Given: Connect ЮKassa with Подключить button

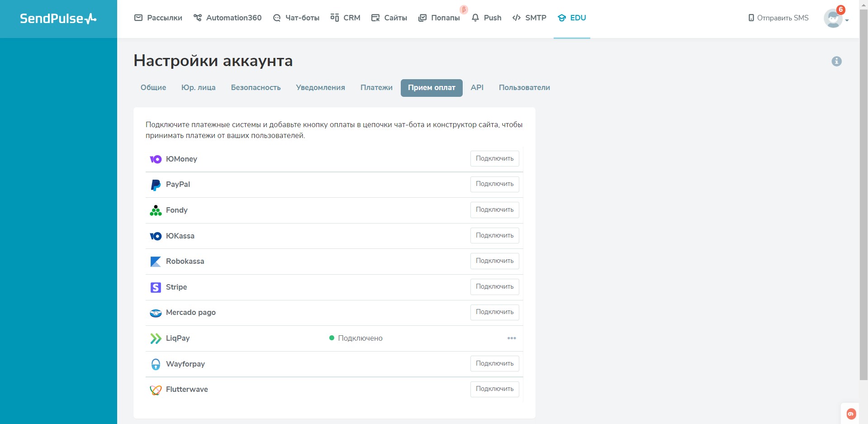Looking at the screenshot, I should click(495, 236).
